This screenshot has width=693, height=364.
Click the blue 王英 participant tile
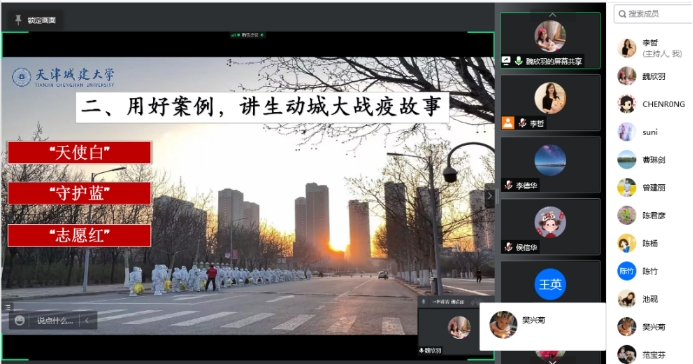click(x=550, y=284)
